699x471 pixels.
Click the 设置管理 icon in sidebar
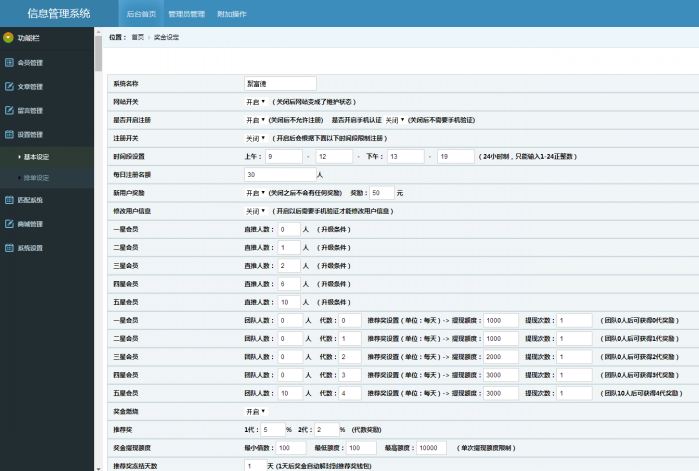coord(9,134)
